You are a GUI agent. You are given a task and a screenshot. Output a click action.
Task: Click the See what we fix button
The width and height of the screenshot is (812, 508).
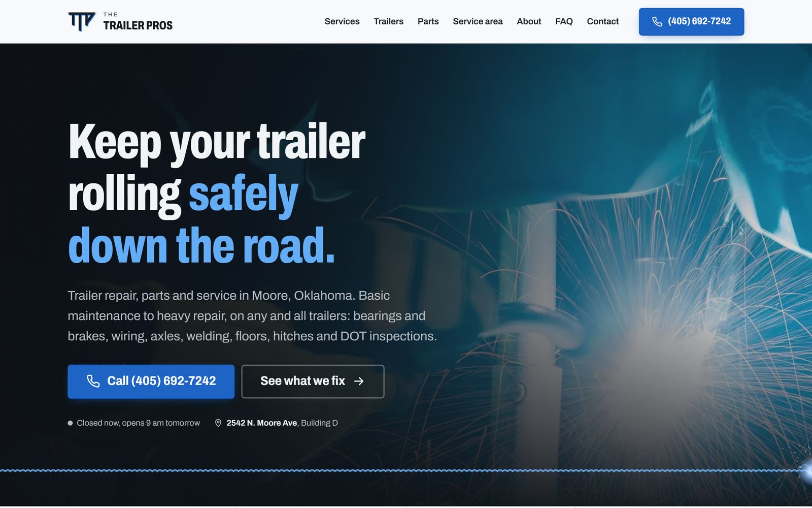(313, 381)
